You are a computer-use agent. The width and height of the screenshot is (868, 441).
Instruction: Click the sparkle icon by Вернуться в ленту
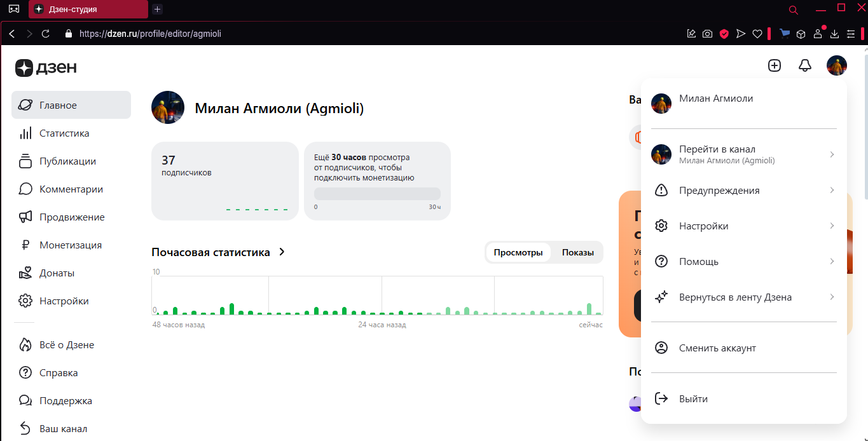661,297
